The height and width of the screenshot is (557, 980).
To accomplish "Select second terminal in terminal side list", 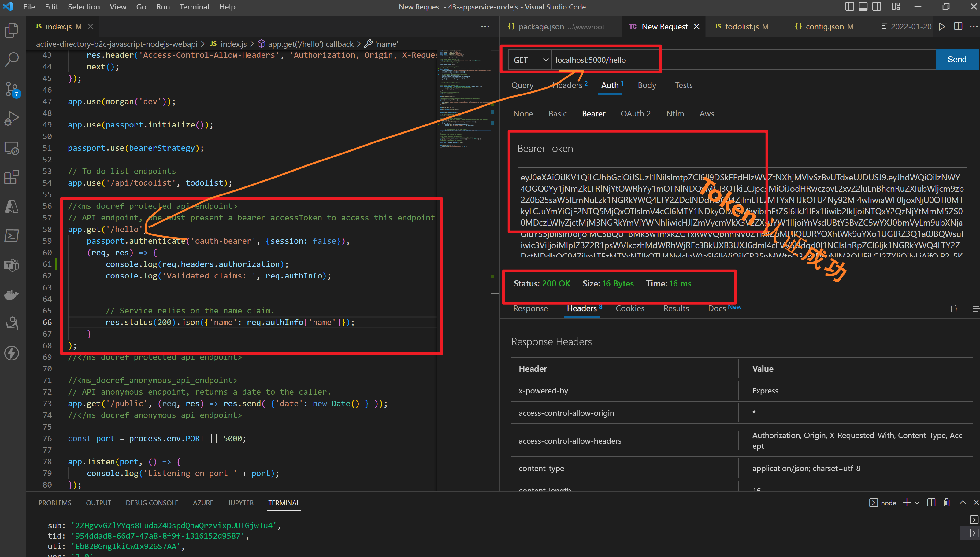I will click(x=974, y=533).
